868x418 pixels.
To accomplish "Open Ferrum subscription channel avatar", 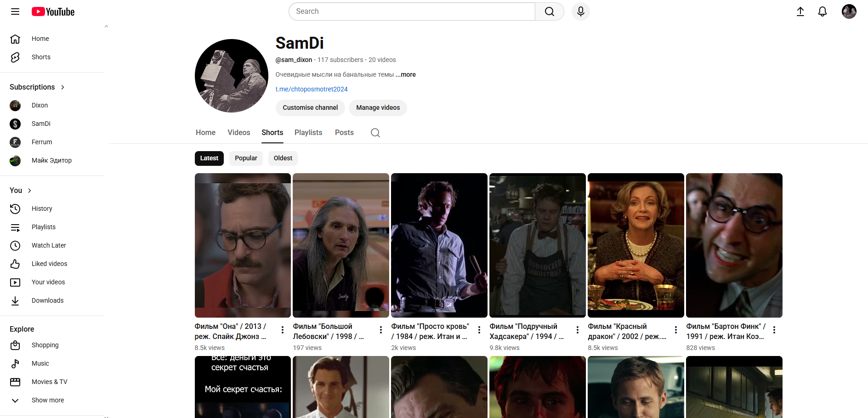I will pyautogui.click(x=15, y=142).
